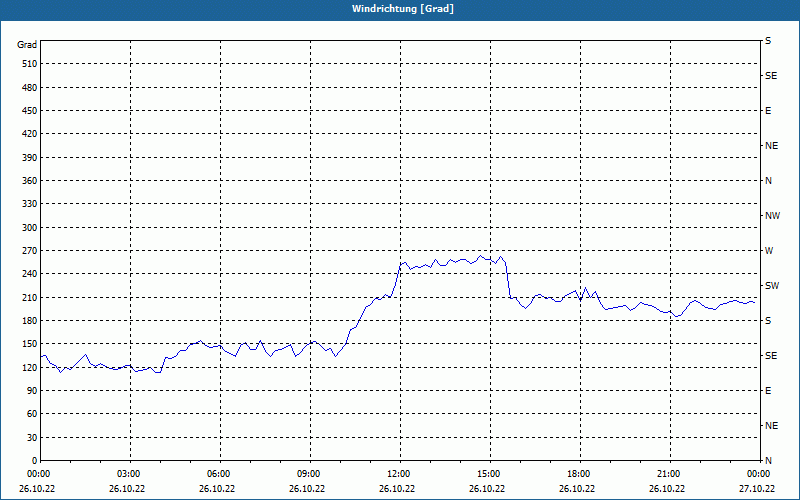
Task: Select the 180 y-axis value
Action: click(30, 321)
